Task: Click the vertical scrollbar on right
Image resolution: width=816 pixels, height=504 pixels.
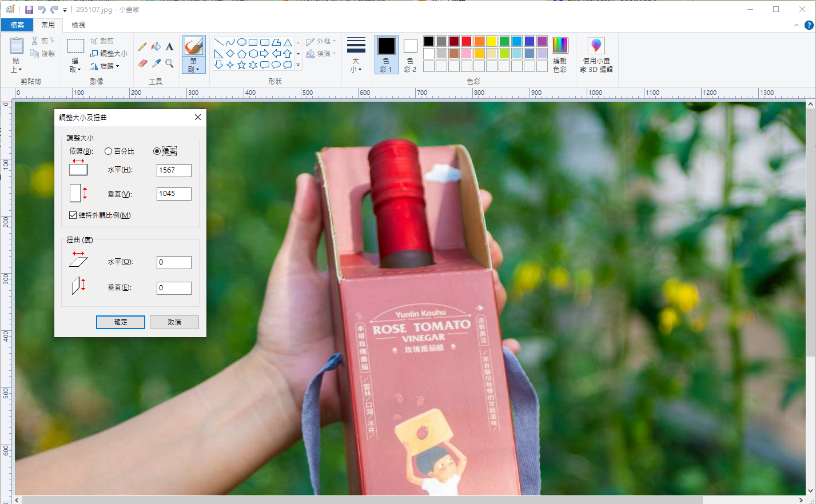Action: (x=811, y=233)
